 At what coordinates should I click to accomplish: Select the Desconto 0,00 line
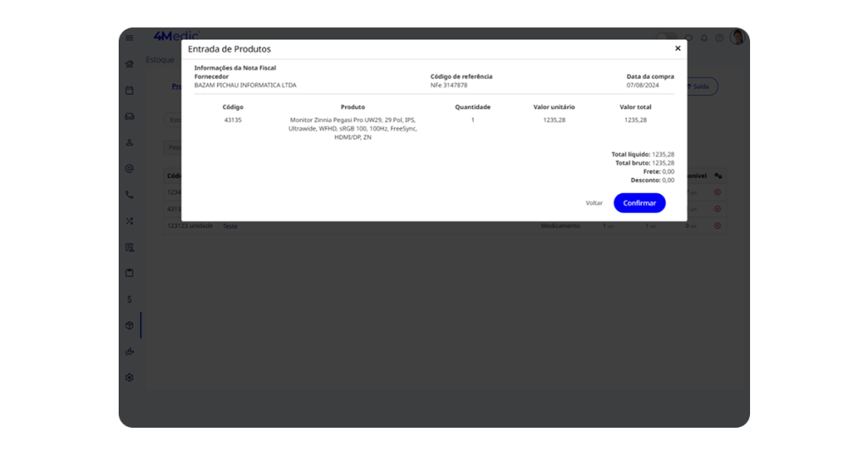click(x=653, y=181)
